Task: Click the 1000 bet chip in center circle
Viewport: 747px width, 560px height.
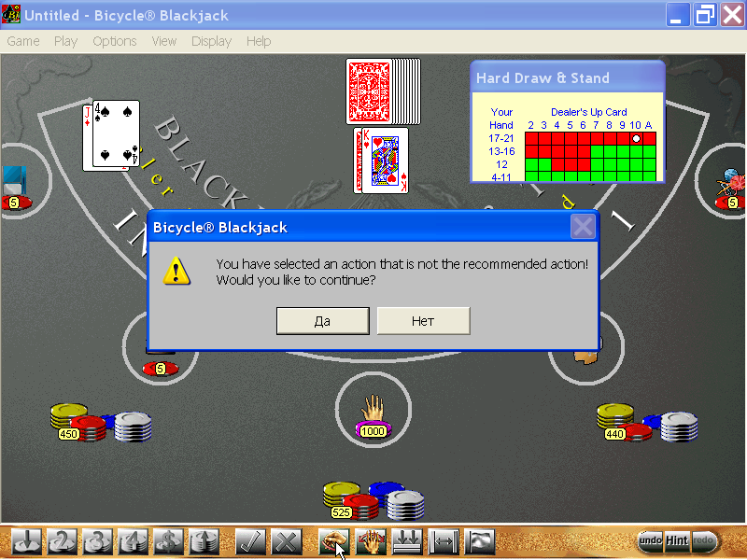Action: [373, 431]
